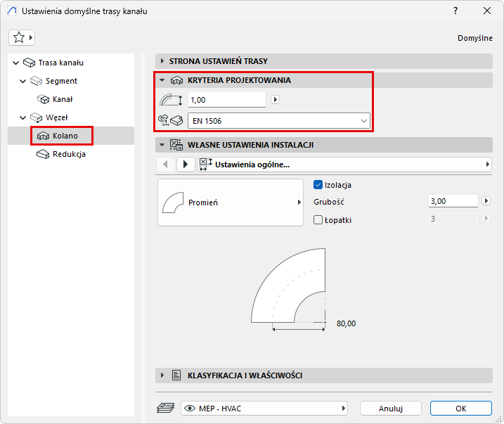
Task: Go to next settings page arrow
Action: [x=186, y=165]
